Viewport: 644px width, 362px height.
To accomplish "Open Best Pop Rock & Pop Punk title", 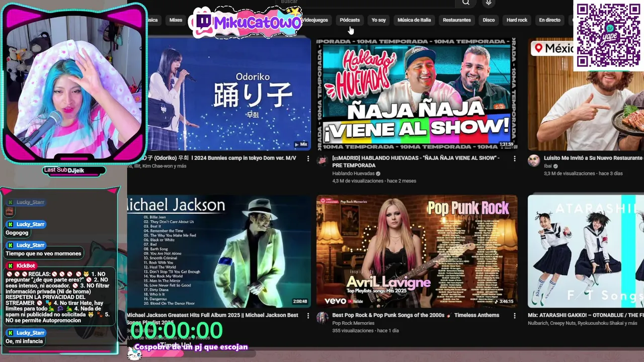I will tap(416, 315).
